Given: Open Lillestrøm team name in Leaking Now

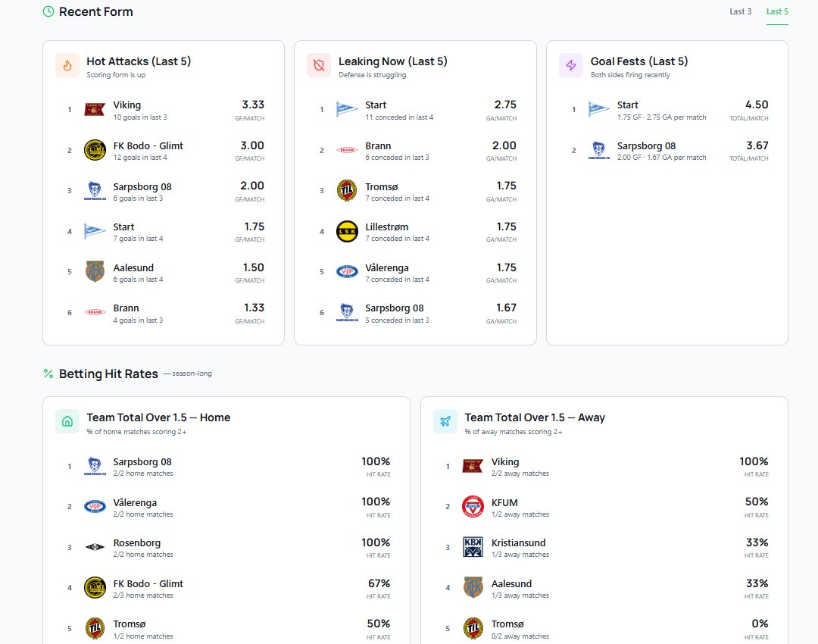Looking at the screenshot, I should click(386, 227).
